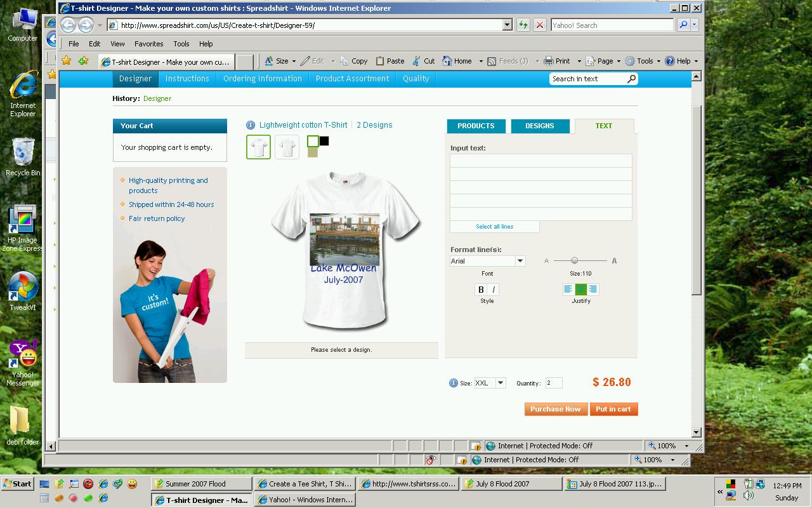Click the product info icon beside Lightweight cotton T-Shirt

tap(251, 125)
